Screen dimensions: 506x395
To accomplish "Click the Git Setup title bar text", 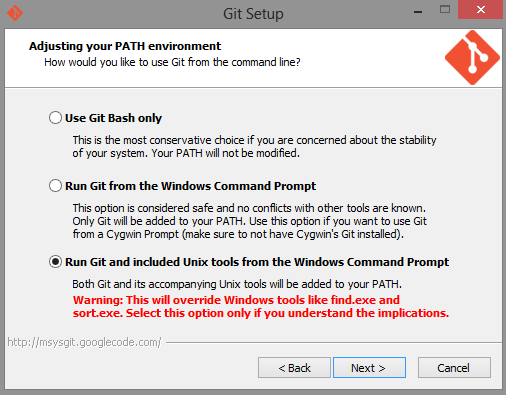I will tap(253, 14).
